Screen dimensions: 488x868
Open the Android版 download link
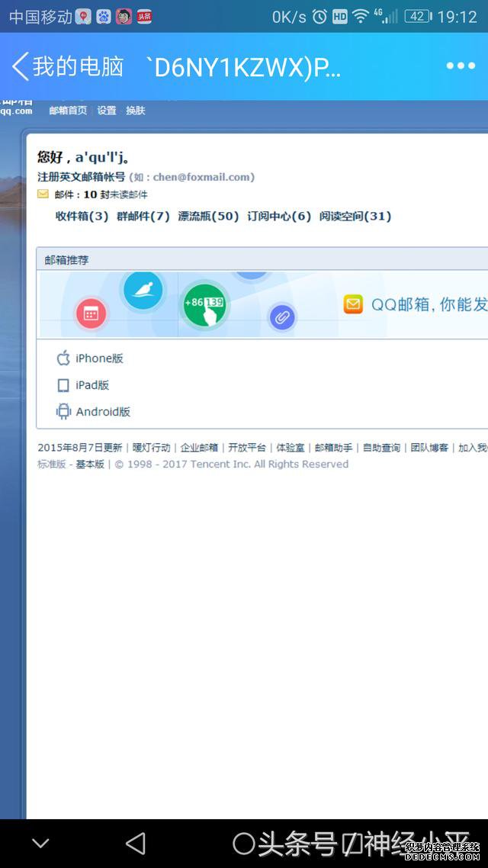[104, 411]
